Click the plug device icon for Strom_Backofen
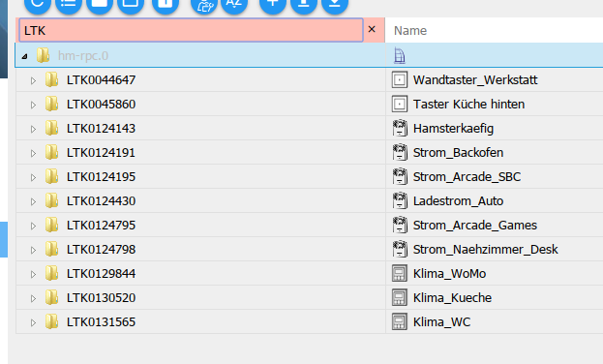 click(x=400, y=152)
